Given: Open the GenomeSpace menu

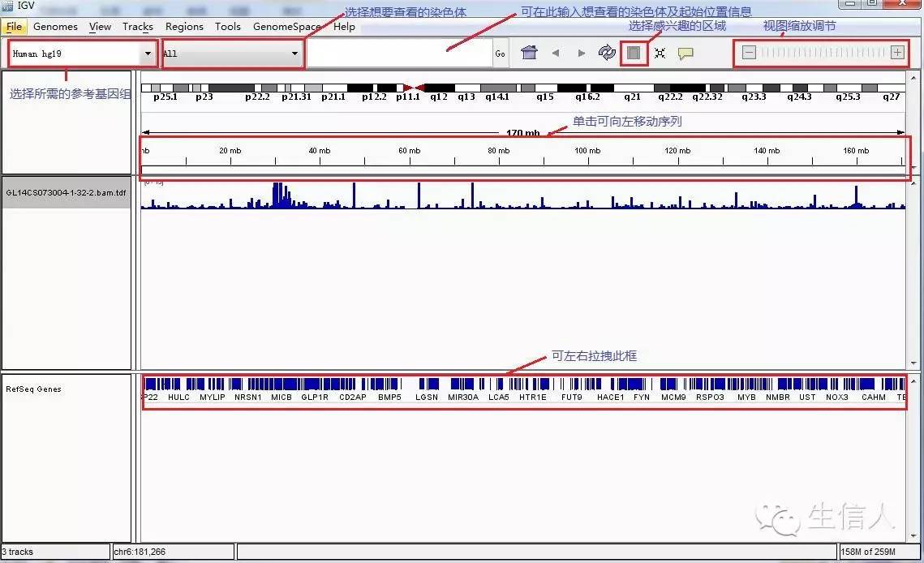Looking at the screenshot, I should tap(286, 27).
